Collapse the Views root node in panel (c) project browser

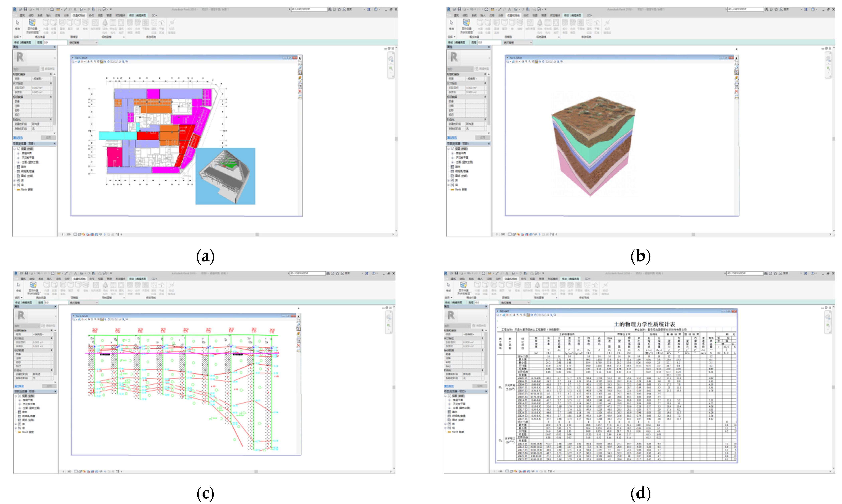coord(16,396)
